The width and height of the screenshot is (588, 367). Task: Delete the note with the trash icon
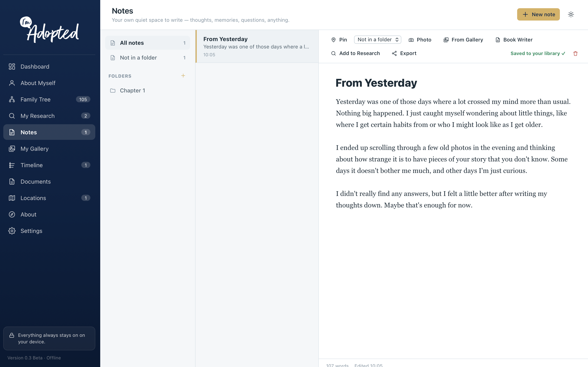tap(575, 53)
